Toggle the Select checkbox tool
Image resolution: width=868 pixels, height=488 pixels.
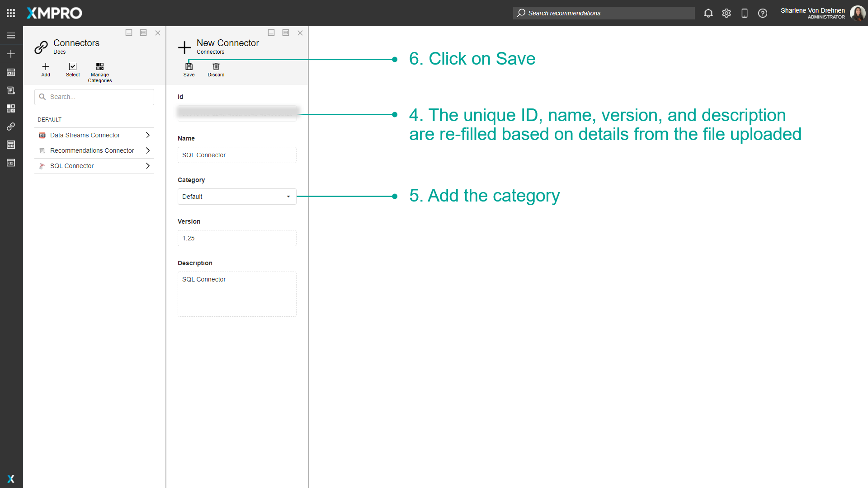point(73,67)
